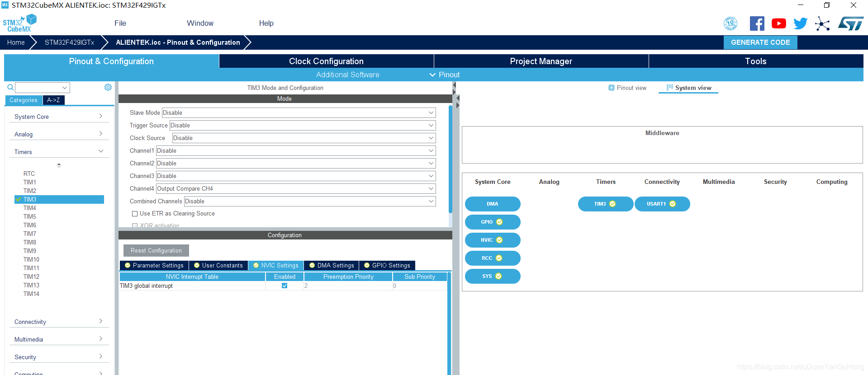868x375 pixels.
Task: Expand the System Core category
Action: [x=59, y=117]
